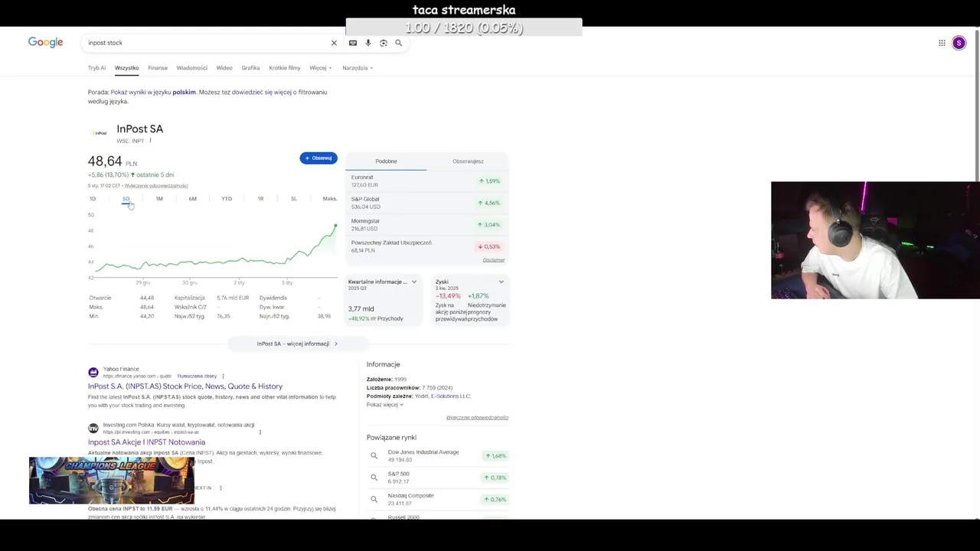Viewport: 980px width, 551px height.
Task: Click the Champions League banner overlay
Action: (x=112, y=481)
